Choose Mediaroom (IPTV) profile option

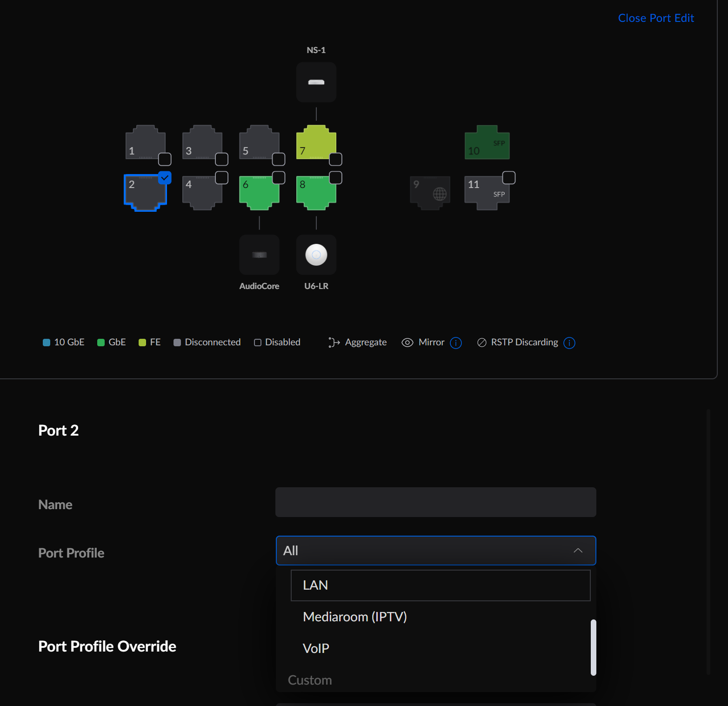tap(441, 617)
